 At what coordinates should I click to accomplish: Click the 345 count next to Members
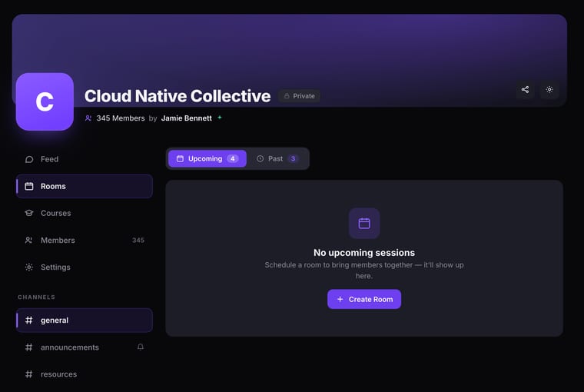click(x=138, y=241)
